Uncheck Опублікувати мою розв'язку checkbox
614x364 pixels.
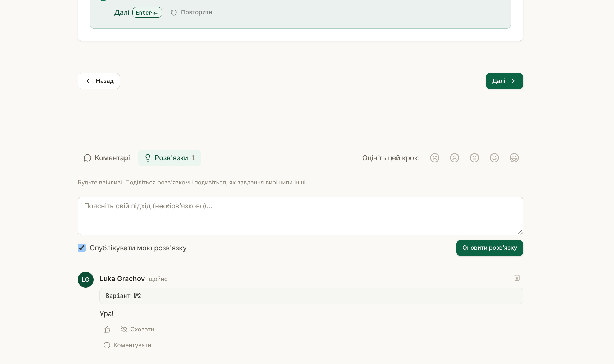82,248
